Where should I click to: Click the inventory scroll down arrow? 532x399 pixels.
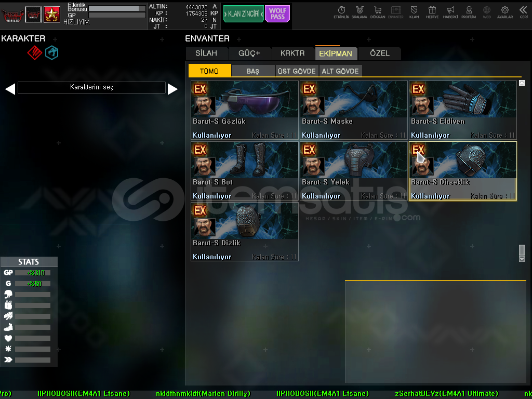click(x=522, y=259)
